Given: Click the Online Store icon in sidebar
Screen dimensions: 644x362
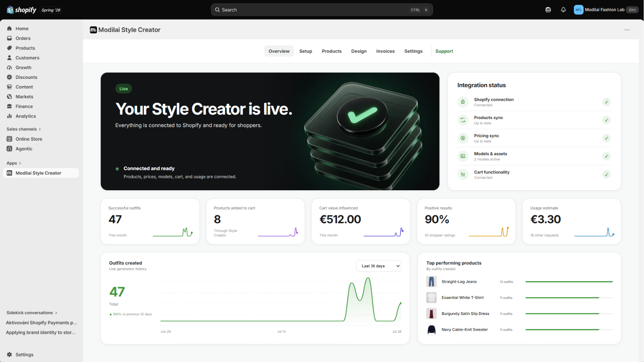Looking at the screenshot, I should coord(9,139).
